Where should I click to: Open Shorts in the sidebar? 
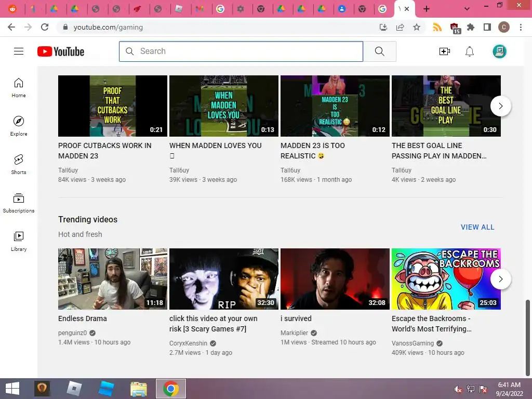coord(19,165)
